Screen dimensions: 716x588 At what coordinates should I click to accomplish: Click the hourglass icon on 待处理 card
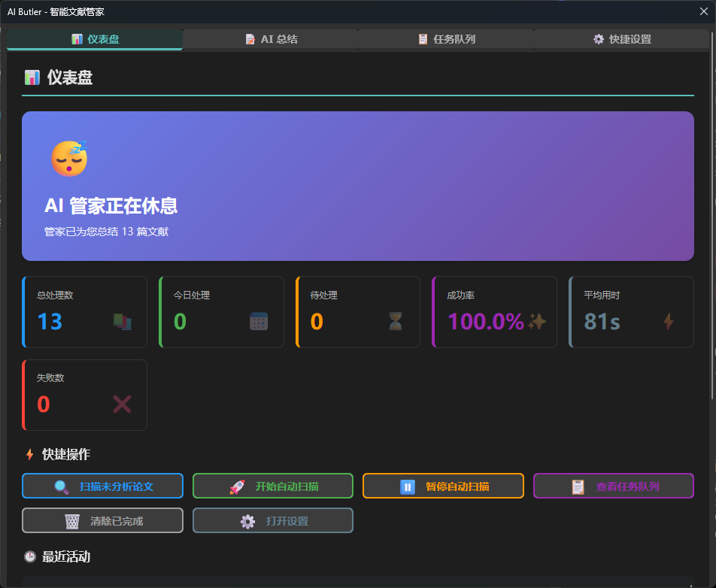(395, 320)
